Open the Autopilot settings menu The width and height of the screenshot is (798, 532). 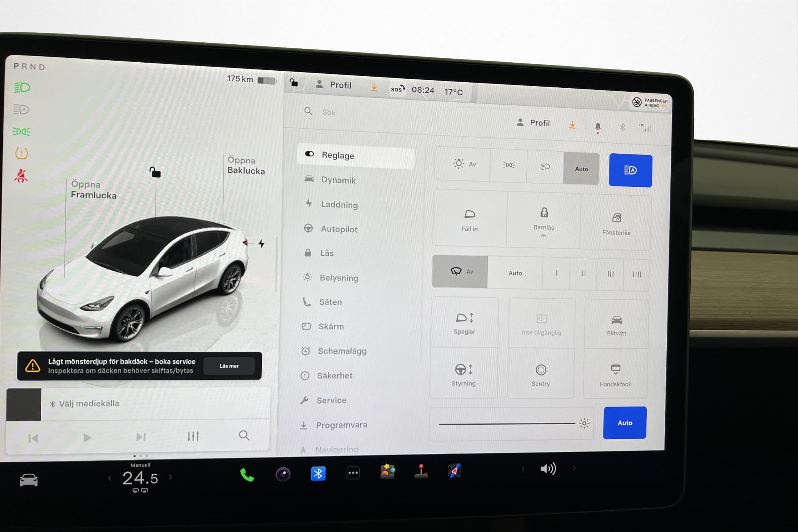click(339, 229)
